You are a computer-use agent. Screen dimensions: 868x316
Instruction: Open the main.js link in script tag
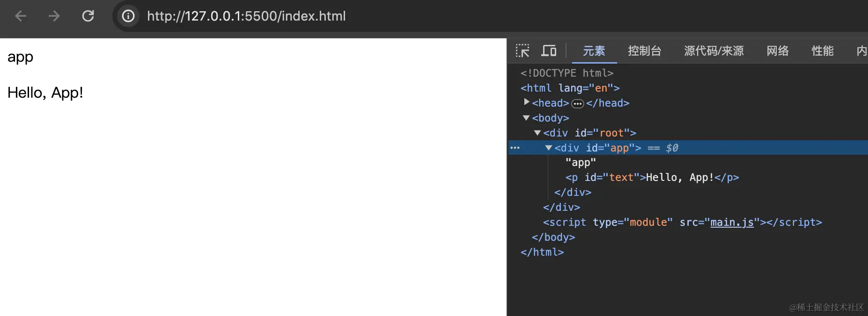(732, 223)
